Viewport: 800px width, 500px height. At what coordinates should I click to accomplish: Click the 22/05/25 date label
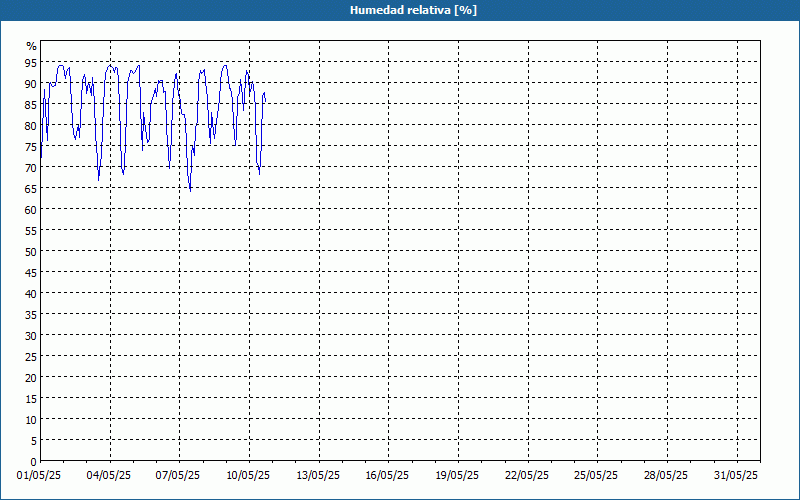tap(527, 476)
